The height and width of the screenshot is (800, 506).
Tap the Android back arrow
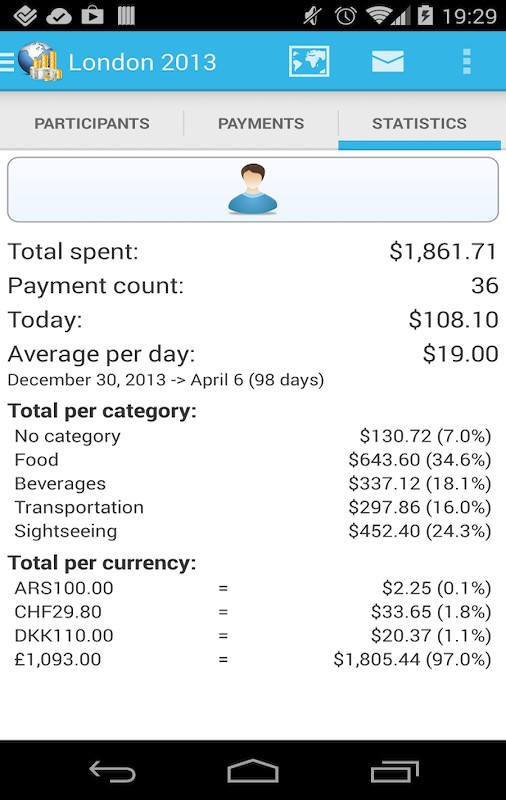[112, 771]
